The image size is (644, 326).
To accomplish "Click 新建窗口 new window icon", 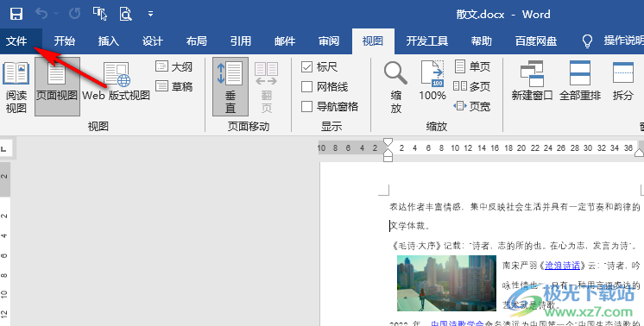I will [532, 81].
